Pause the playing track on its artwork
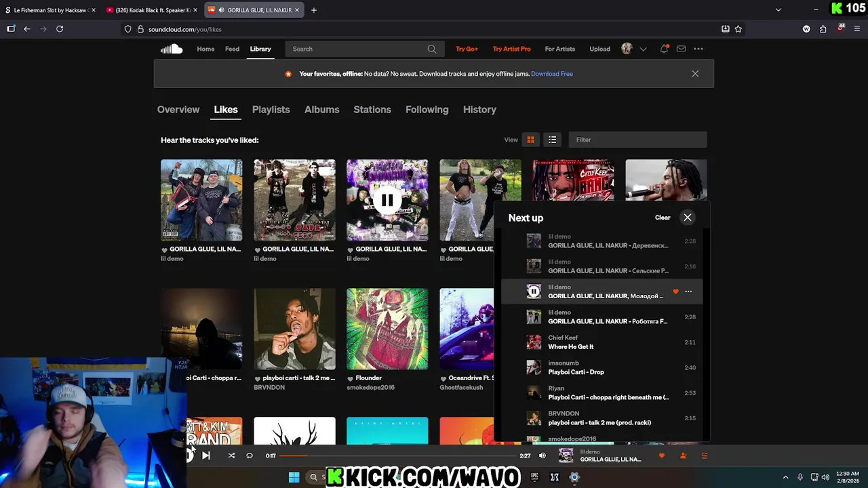The width and height of the screenshot is (868, 488). [387, 200]
